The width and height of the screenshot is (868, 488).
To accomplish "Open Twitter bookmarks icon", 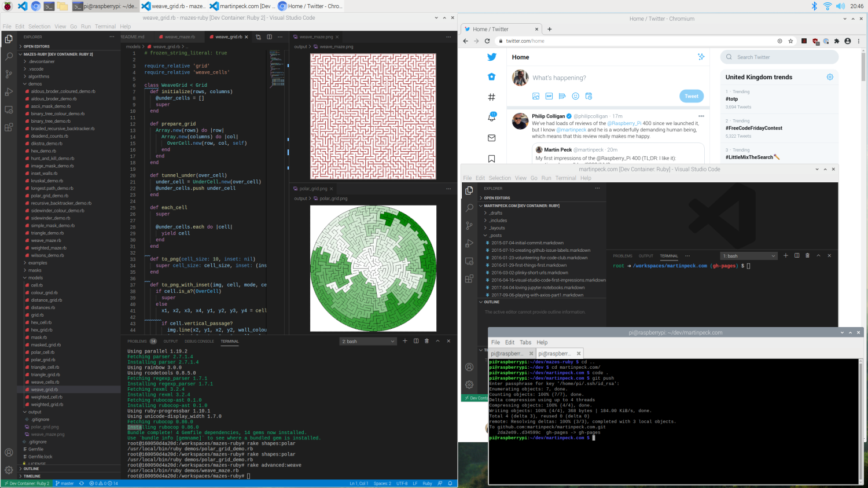I will coord(491,158).
